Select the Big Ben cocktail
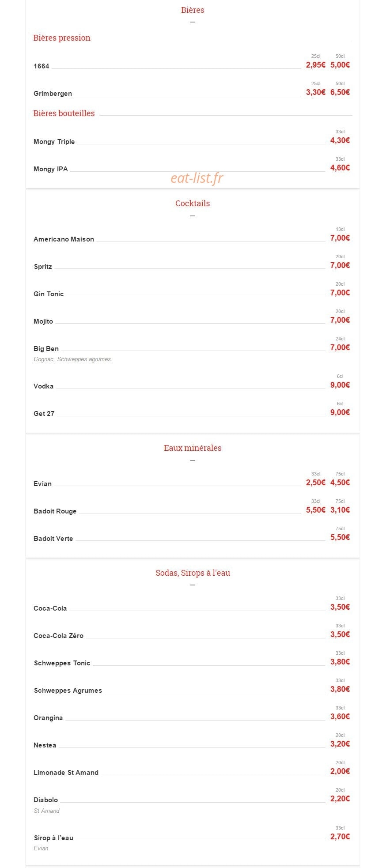Image resolution: width=382 pixels, height=868 pixels. [x=46, y=349]
